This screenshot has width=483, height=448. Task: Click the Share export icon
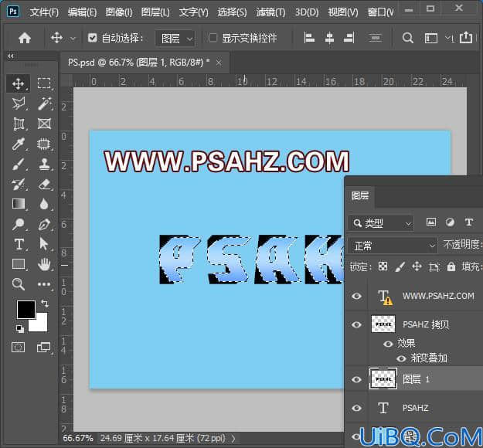point(466,38)
